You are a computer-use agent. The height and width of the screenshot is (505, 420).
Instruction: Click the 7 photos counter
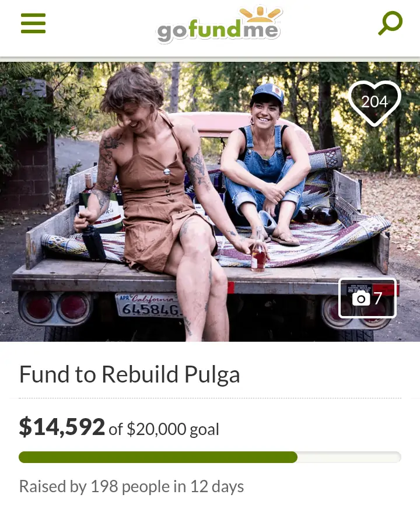378,298
